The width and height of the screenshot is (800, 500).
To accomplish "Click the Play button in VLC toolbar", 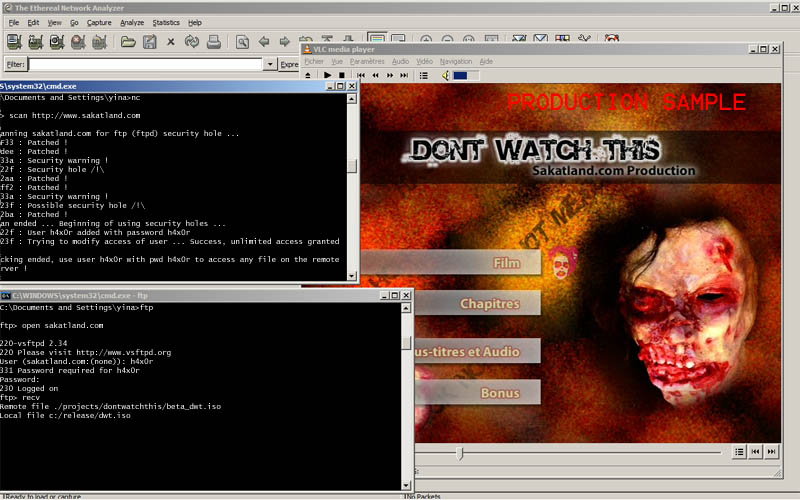I will pyautogui.click(x=327, y=75).
